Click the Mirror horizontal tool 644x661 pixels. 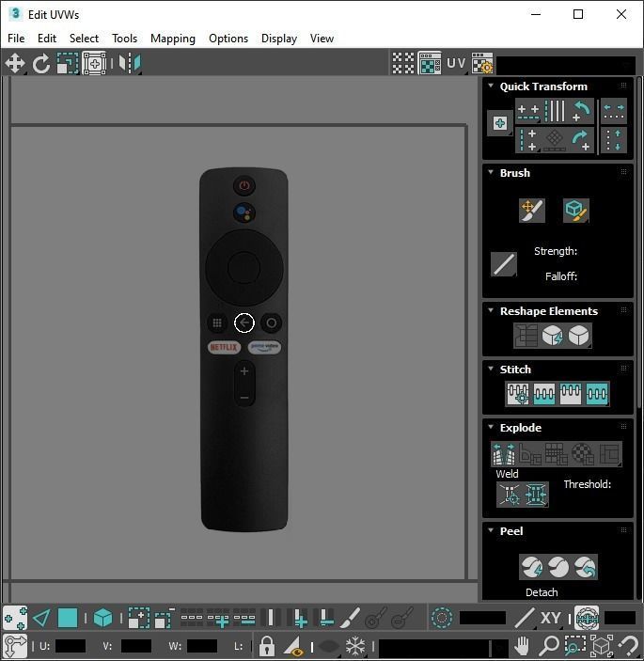click(130, 64)
